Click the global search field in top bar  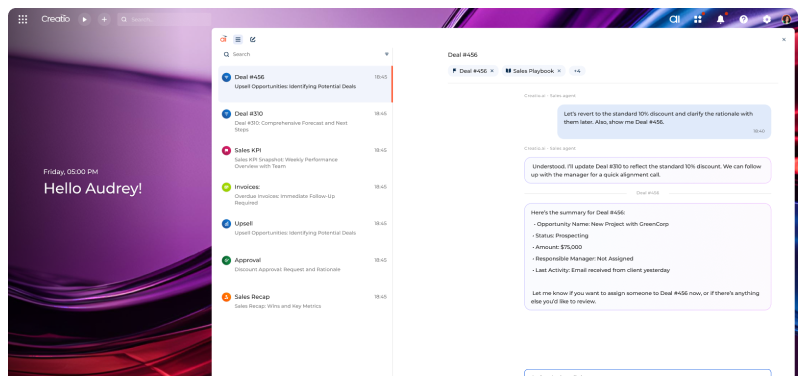(164, 20)
